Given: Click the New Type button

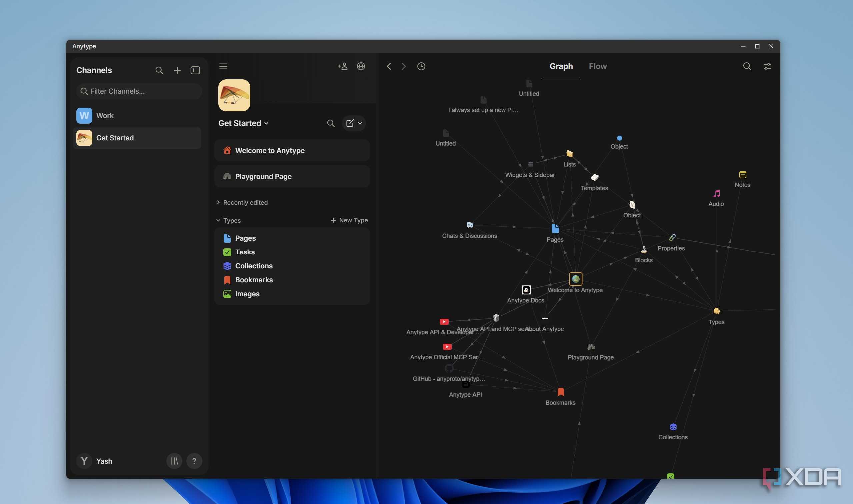Looking at the screenshot, I should (x=349, y=221).
